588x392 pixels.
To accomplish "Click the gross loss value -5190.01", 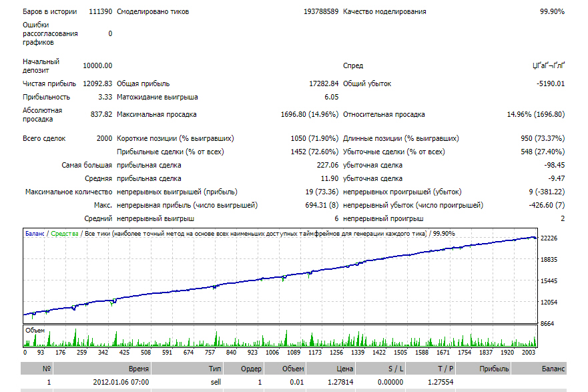I will tap(551, 83).
